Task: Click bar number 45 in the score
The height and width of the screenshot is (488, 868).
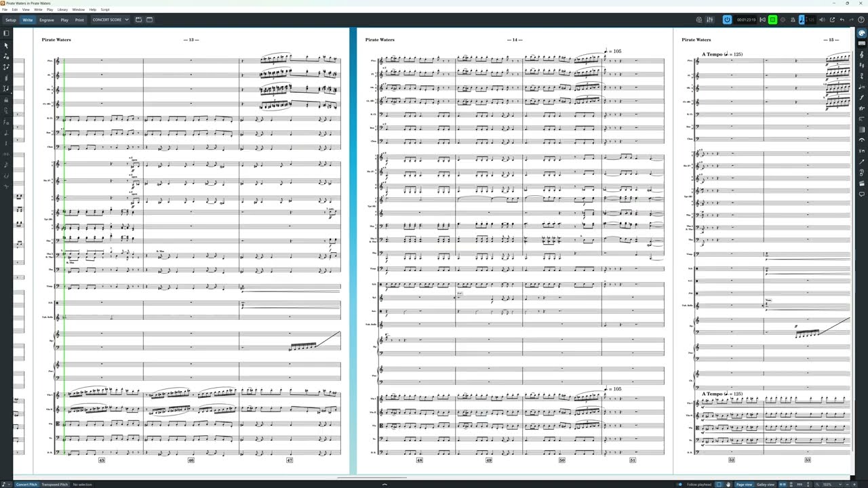Action: click(x=102, y=460)
